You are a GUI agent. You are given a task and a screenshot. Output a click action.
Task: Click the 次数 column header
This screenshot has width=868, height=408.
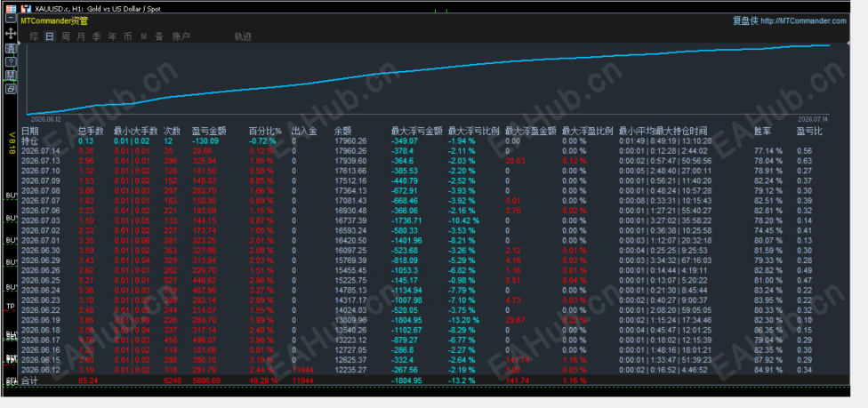[173, 132]
